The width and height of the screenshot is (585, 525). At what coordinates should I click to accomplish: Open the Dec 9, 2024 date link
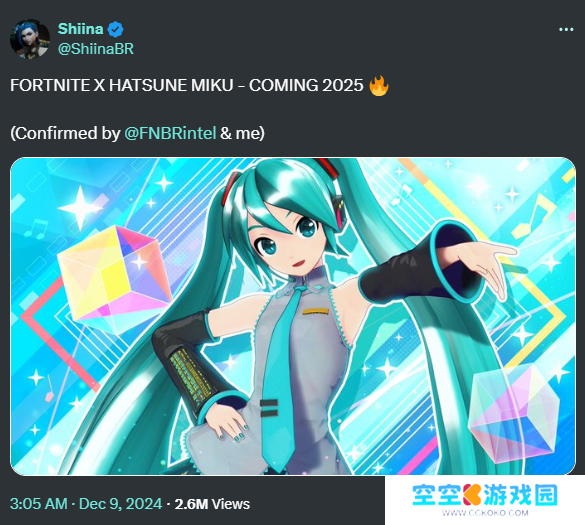[x=121, y=504]
